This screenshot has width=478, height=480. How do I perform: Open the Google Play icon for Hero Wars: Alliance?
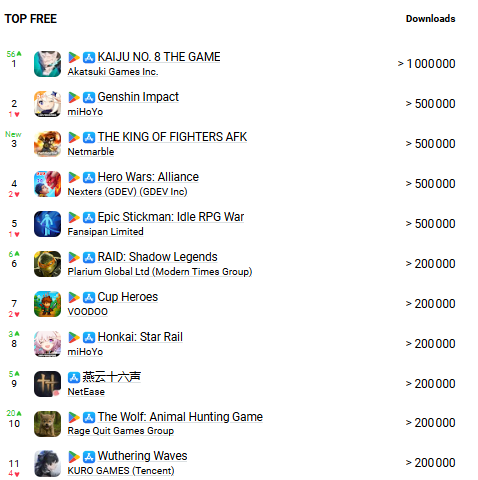pyautogui.click(x=74, y=177)
